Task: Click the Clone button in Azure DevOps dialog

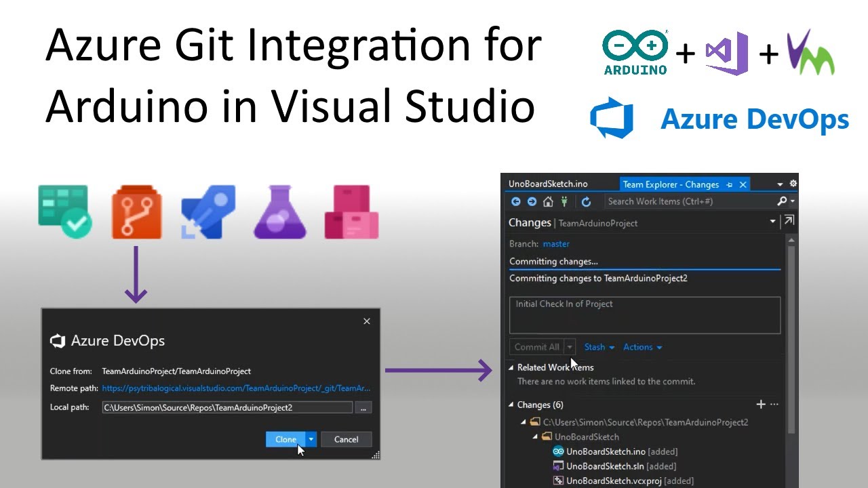Action: click(285, 439)
